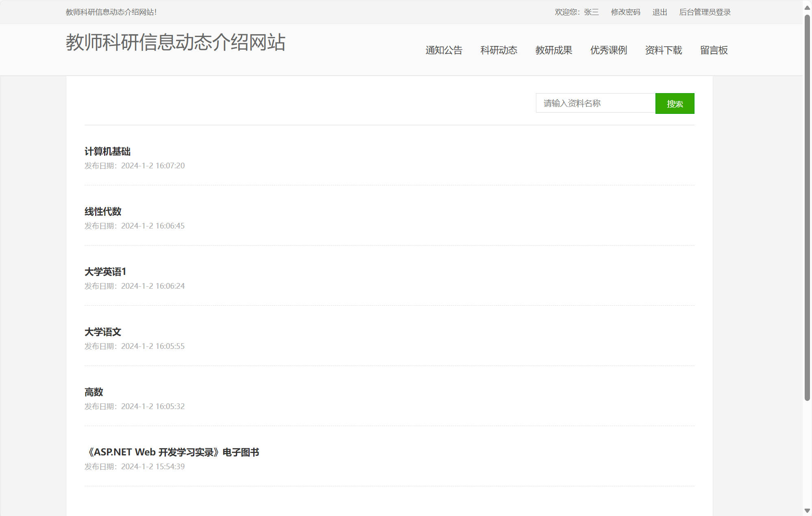The width and height of the screenshot is (812, 516).
Task: Click the 退出 logout link
Action: click(660, 12)
